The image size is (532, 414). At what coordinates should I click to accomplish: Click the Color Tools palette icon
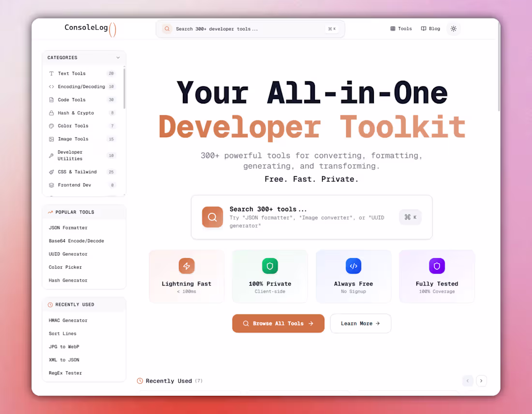click(52, 126)
